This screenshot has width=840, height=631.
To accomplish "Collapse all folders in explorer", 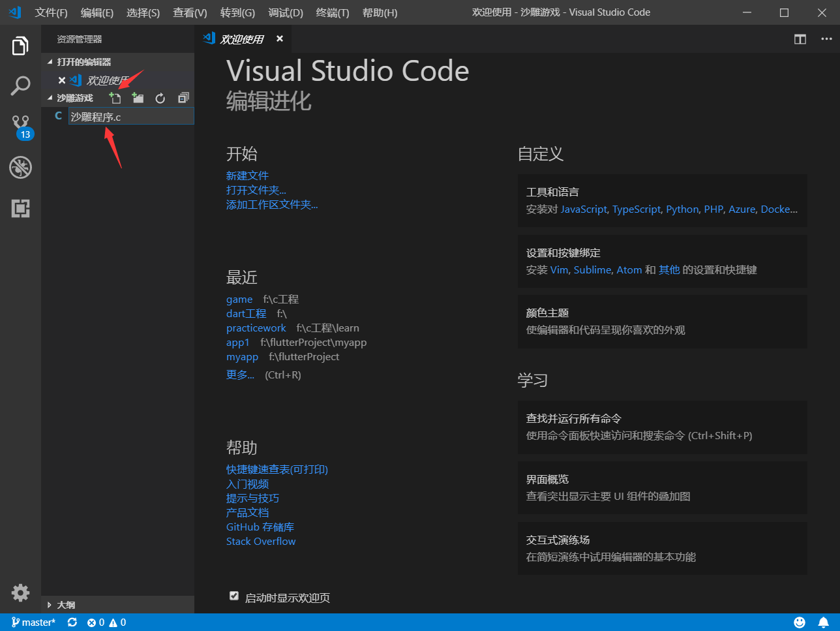I will pyautogui.click(x=183, y=98).
